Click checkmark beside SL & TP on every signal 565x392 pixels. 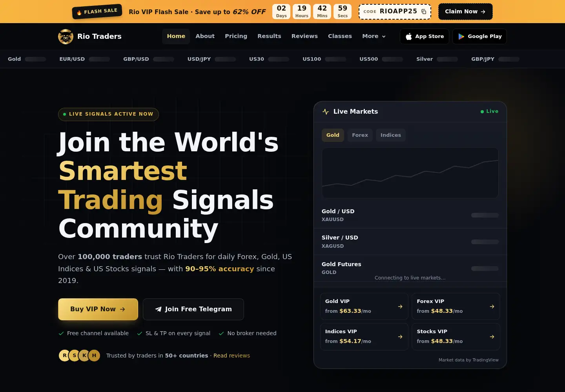tap(140, 334)
